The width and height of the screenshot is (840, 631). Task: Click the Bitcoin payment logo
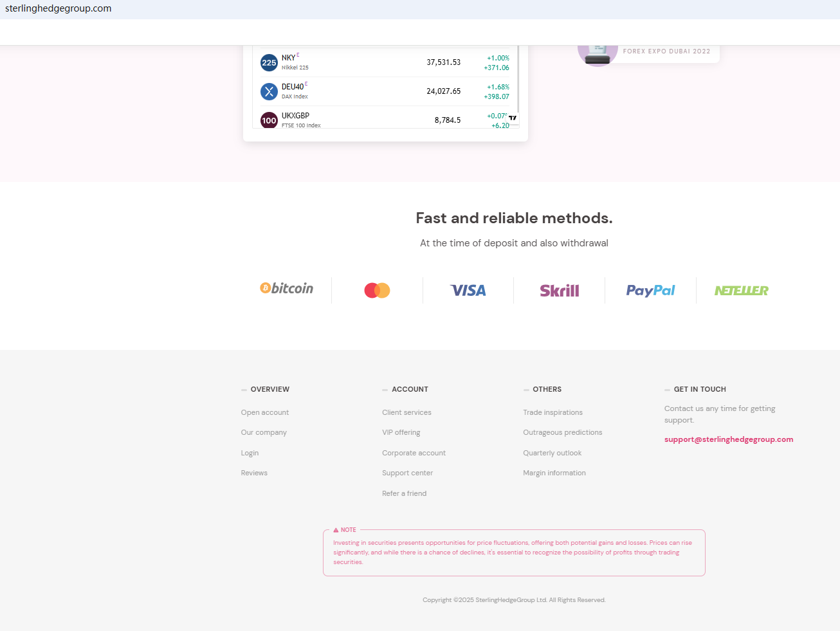(286, 288)
